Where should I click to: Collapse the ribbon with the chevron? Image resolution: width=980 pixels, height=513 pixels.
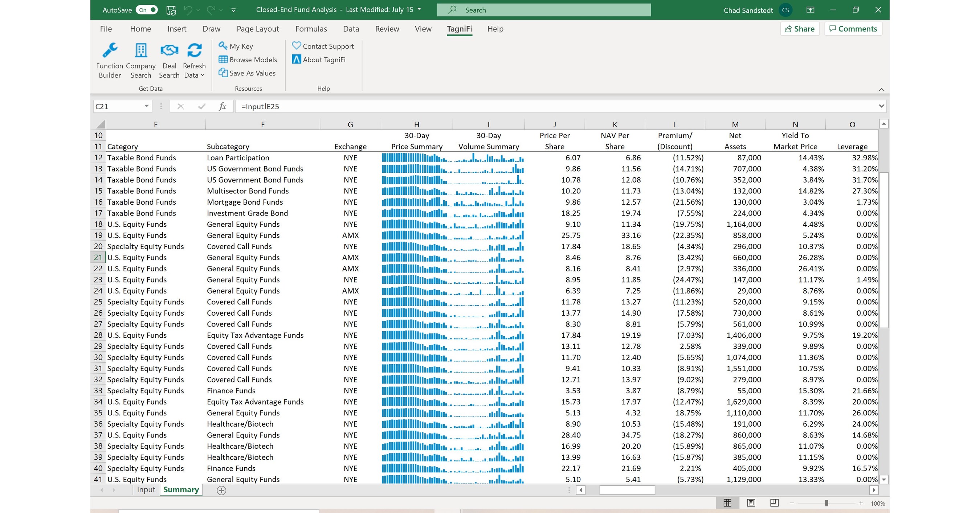point(882,90)
